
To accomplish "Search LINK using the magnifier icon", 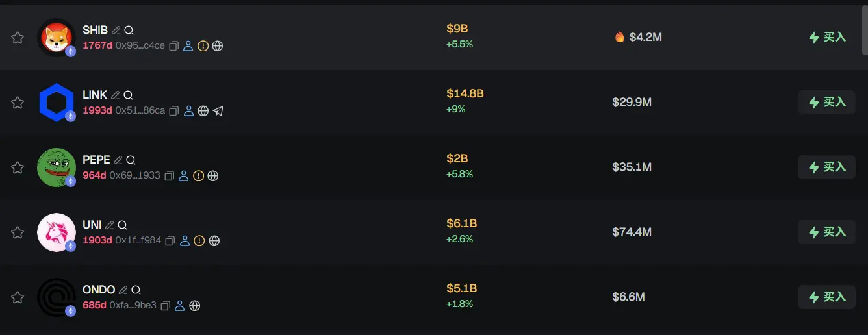I will (128, 95).
